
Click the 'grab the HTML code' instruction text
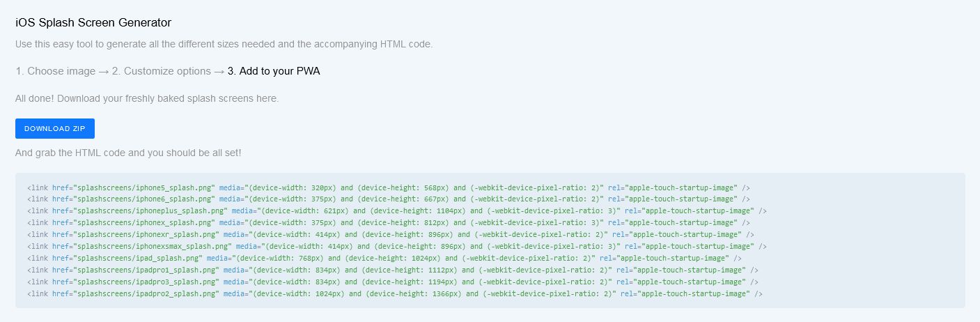point(128,153)
